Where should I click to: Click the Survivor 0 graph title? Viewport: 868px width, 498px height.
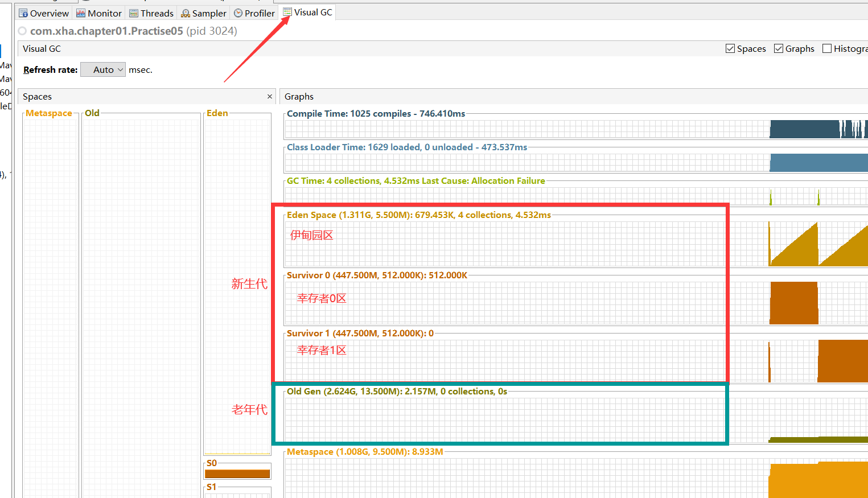coord(377,275)
